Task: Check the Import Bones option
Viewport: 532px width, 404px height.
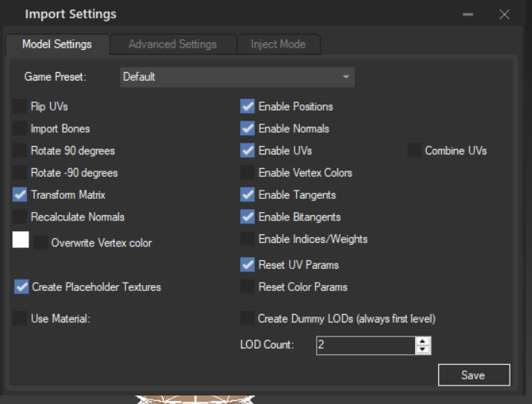Action: click(x=20, y=128)
